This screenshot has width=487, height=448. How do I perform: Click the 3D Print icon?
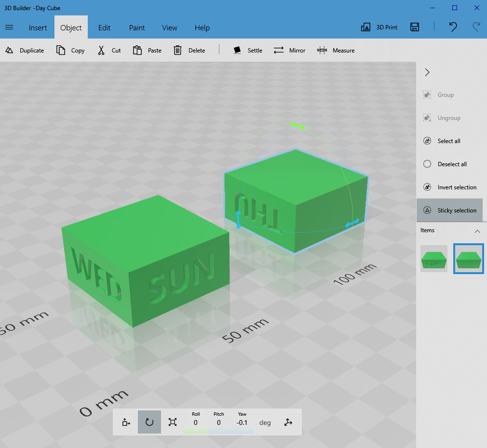pyautogui.click(x=365, y=27)
